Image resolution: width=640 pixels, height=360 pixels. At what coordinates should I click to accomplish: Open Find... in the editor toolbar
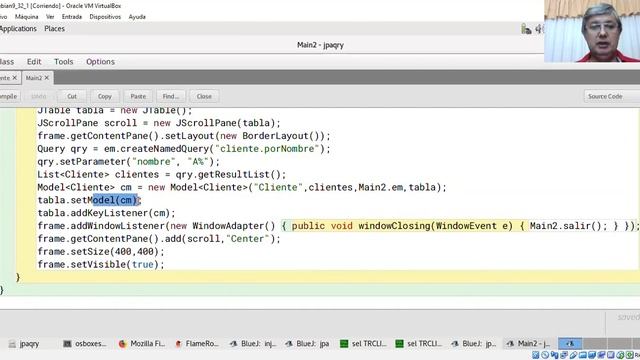[171, 96]
